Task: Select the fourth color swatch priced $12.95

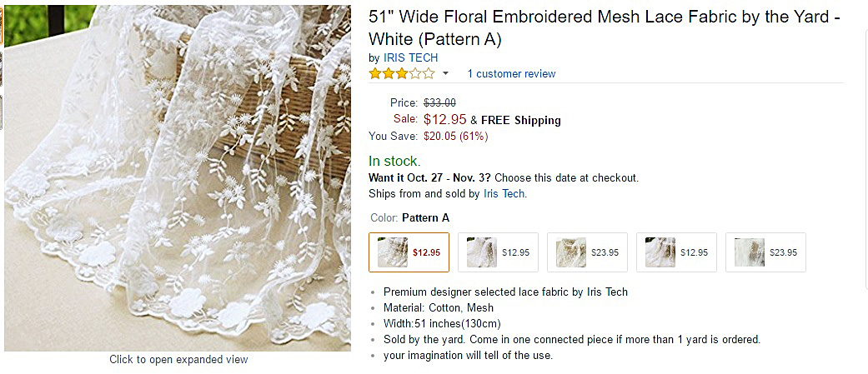Action: click(x=676, y=252)
